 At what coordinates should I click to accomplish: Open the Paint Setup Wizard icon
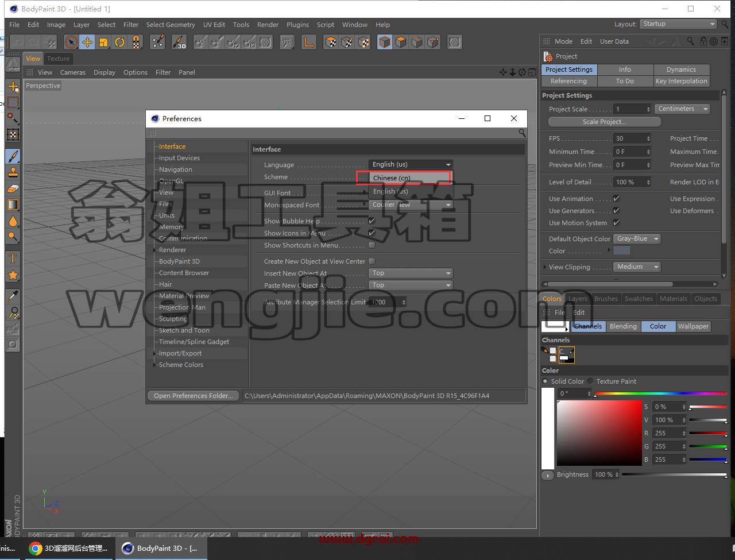pyautogui.click(x=157, y=42)
